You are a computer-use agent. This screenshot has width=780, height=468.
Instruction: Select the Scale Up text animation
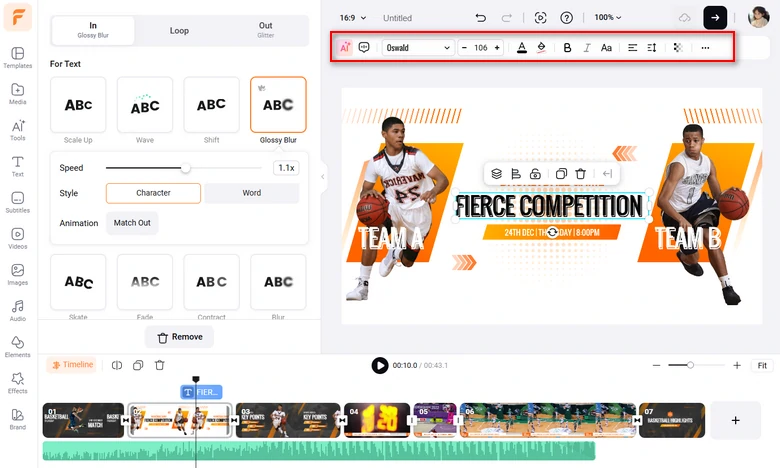click(78, 104)
